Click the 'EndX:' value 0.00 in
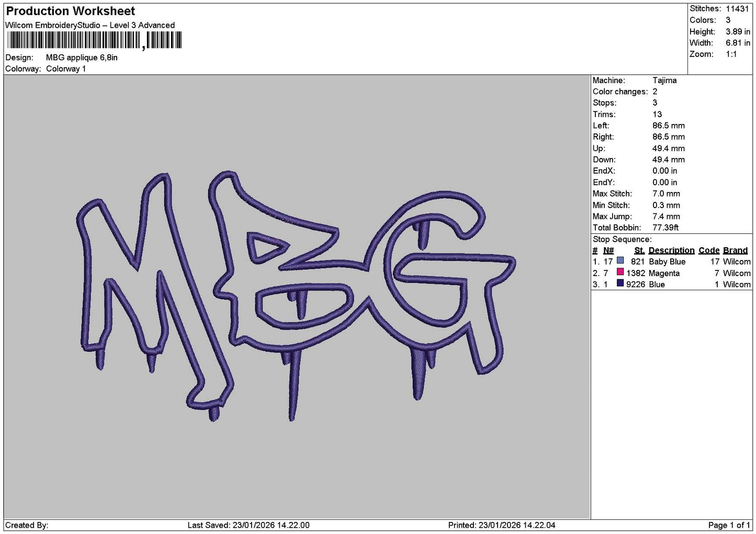Screen dimensions: 756x534 664,171
